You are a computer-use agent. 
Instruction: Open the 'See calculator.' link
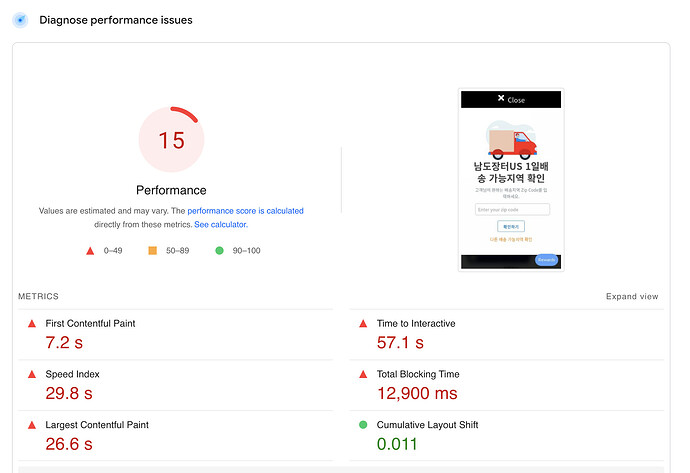pyautogui.click(x=221, y=224)
